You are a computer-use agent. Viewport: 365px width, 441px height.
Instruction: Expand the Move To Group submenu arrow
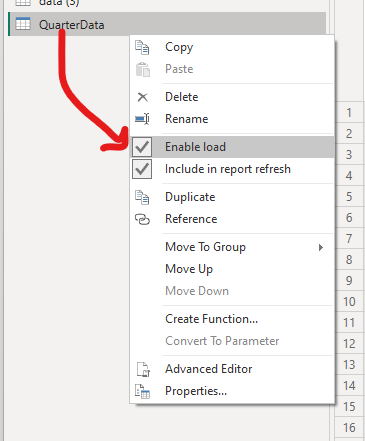[321, 247]
